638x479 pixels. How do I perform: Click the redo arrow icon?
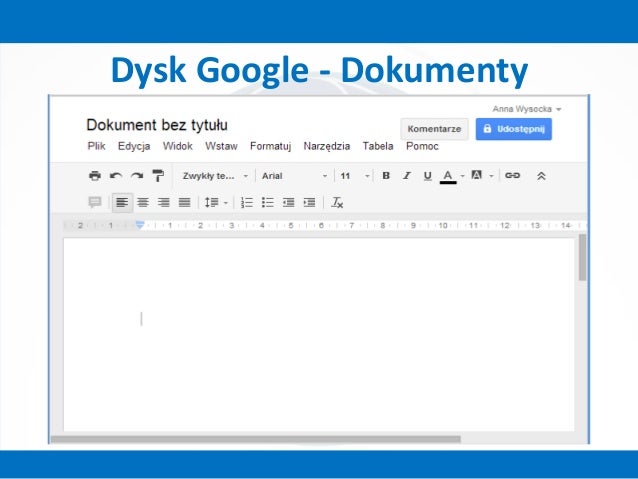point(136,176)
